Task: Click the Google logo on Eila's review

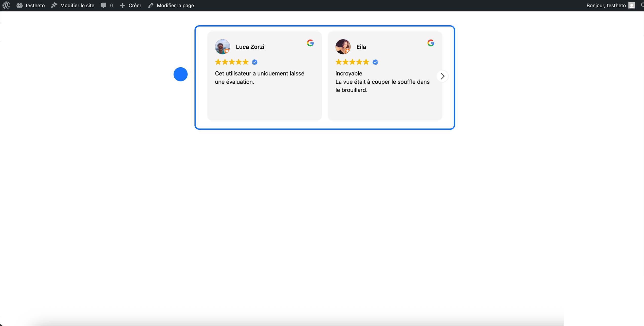Action: [x=431, y=43]
